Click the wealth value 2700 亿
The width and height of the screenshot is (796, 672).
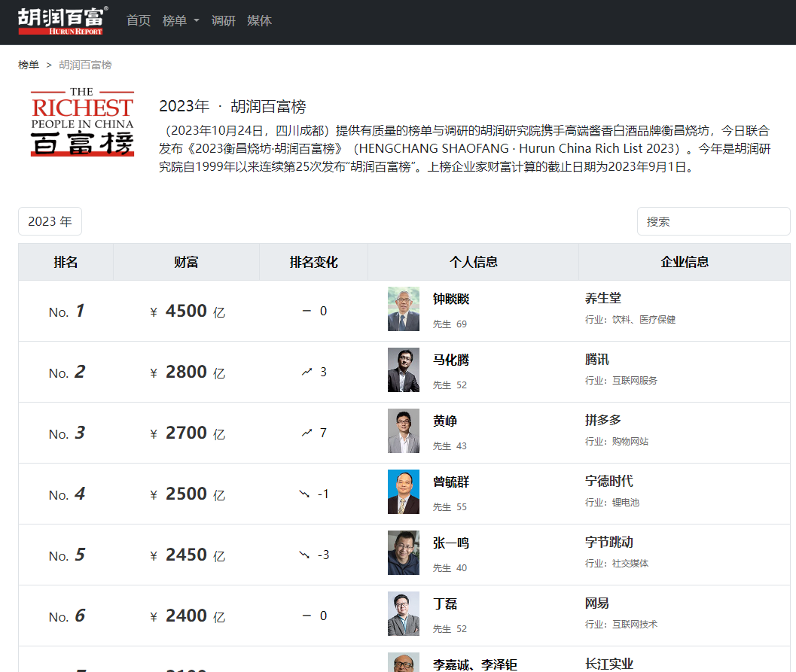point(188,433)
